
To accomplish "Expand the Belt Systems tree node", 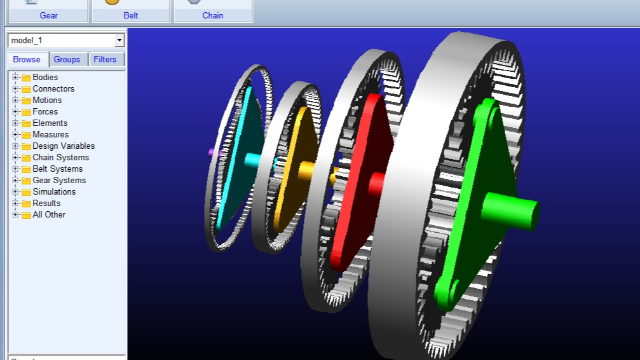I will tap(15, 168).
